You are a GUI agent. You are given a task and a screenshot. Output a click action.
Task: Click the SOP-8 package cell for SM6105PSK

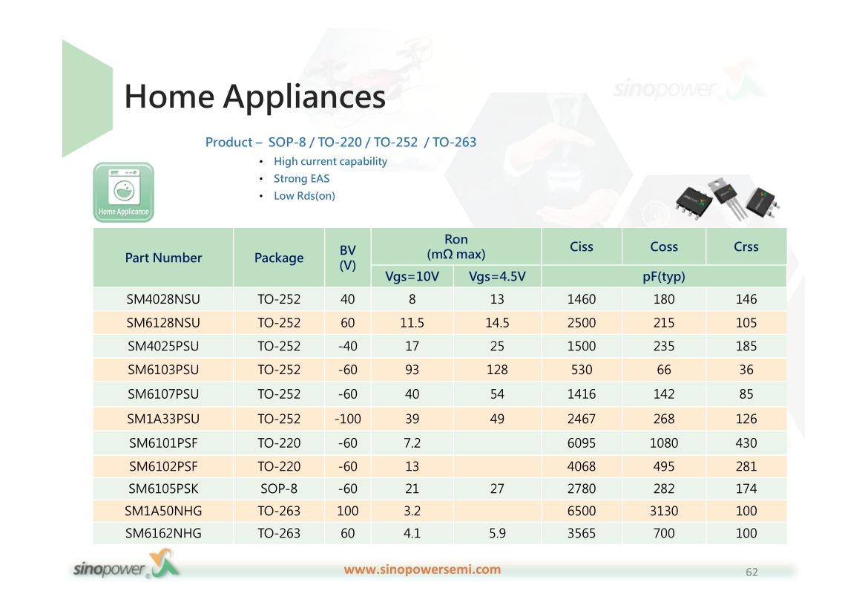pyautogui.click(x=279, y=489)
